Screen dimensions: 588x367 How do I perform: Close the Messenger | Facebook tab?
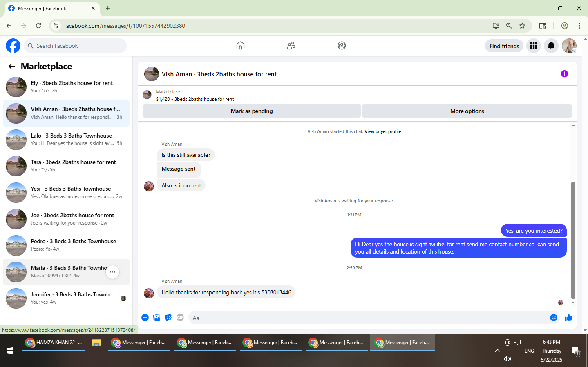(x=93, y=8)
